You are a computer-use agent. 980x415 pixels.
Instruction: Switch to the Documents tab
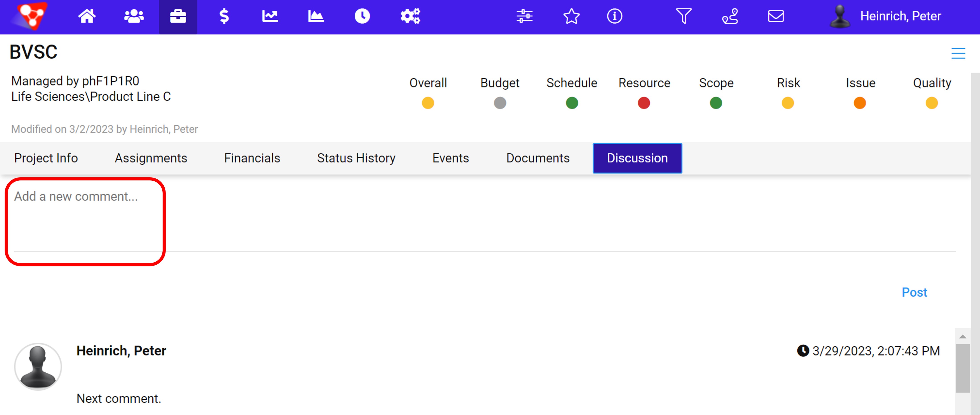(538, 158)
